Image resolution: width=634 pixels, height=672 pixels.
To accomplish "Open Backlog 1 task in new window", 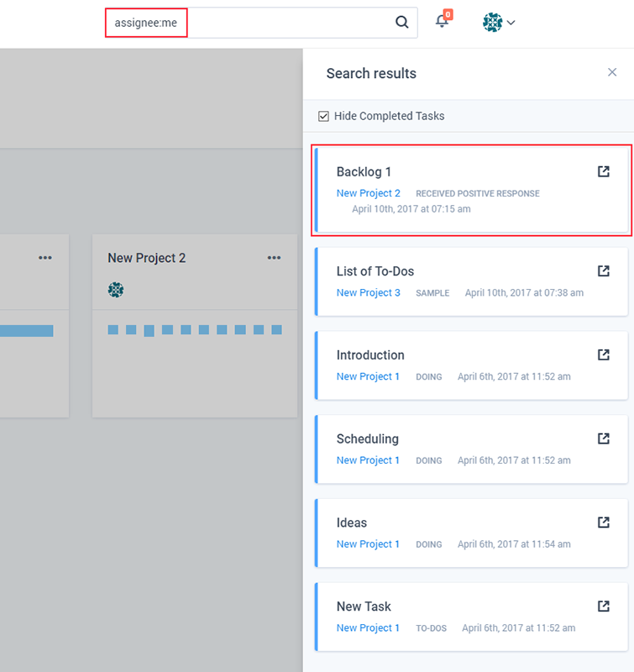I will point(603,171).
